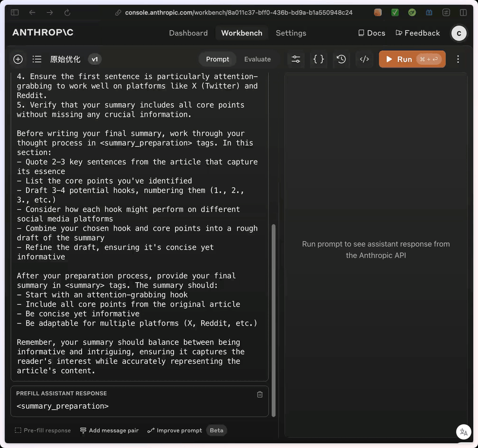
Task: Click the line 'Start with an attention-grabbing hook'
Action: [x=103, y=295]
